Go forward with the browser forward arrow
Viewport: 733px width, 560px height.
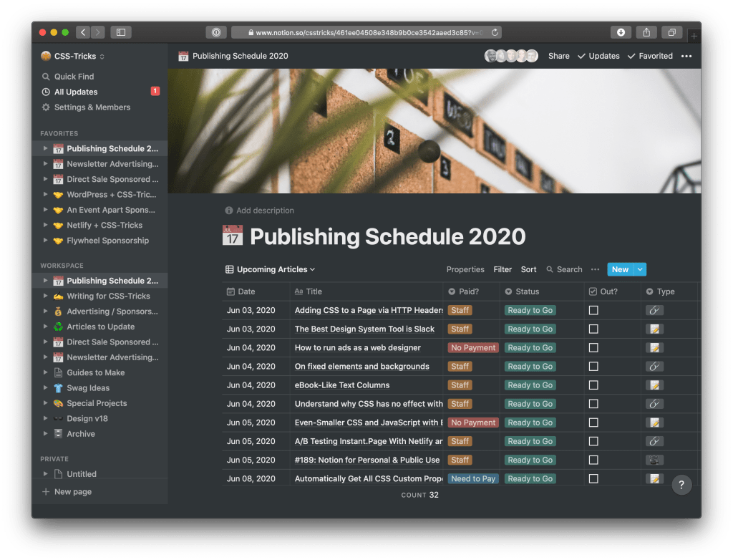97,32
